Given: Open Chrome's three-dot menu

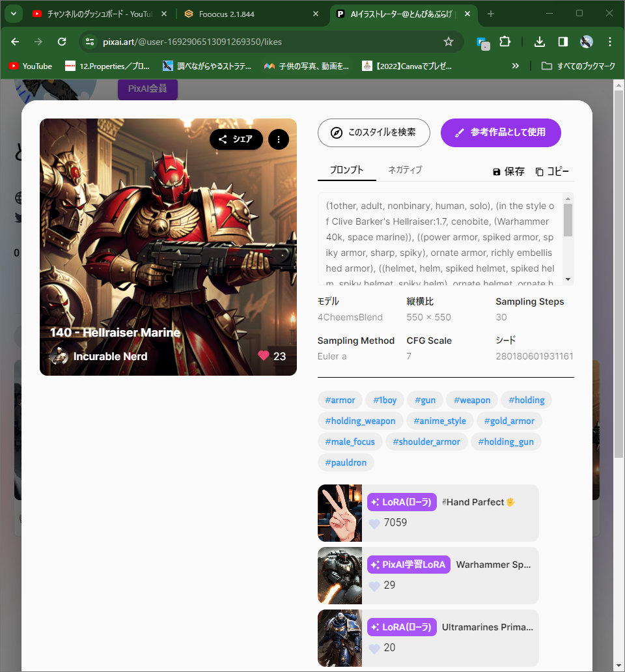Looking at the screenshot, I should 609,42.
